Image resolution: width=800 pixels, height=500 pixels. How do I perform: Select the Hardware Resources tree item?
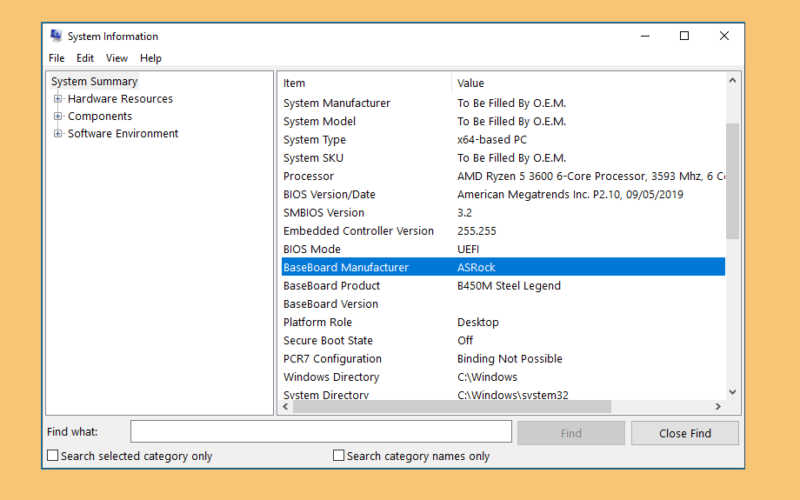point(120,98)
